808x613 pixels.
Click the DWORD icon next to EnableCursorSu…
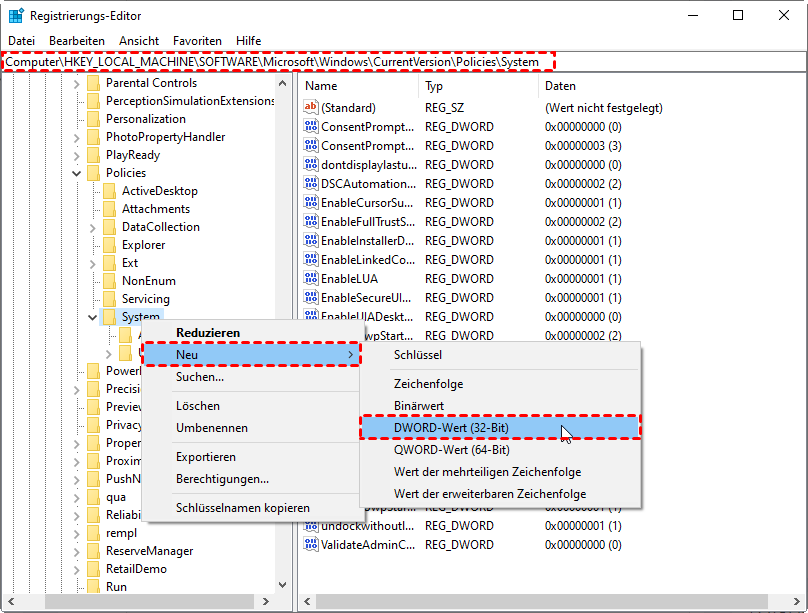pyautogui.click(x=311, y=202)
